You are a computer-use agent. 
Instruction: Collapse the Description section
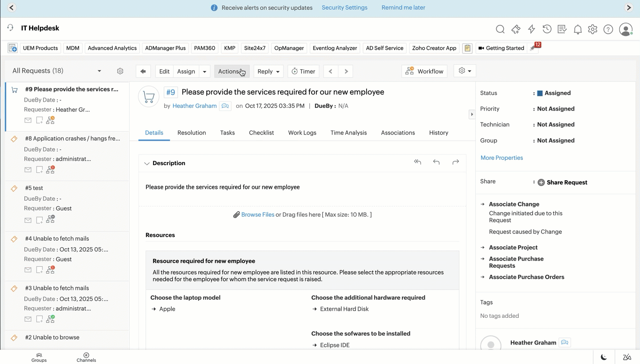click(x=146, y=163)
